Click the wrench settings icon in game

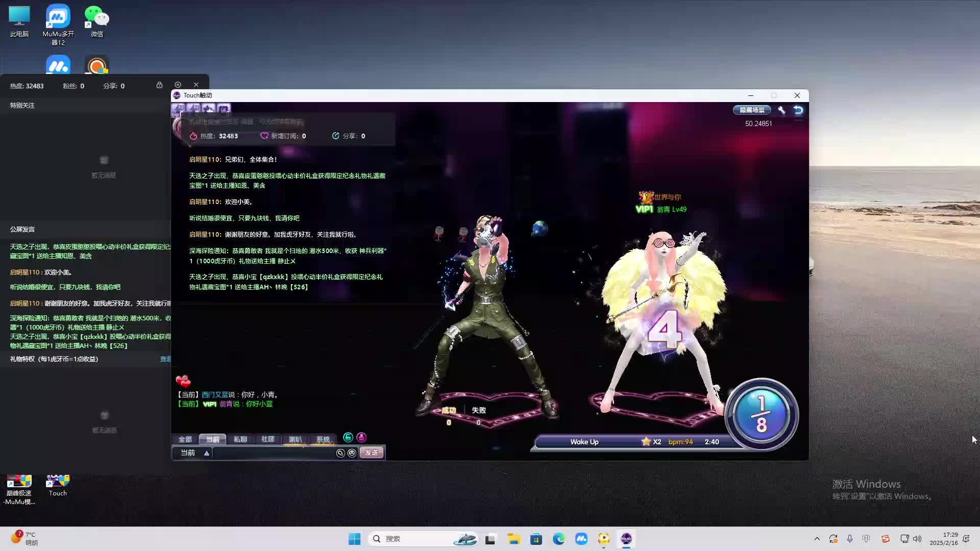781,110
